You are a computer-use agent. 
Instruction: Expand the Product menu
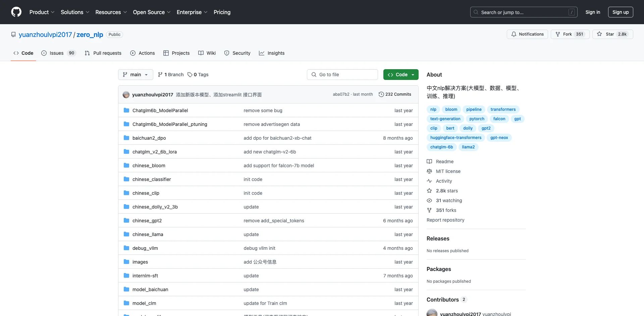click(42, 12)
